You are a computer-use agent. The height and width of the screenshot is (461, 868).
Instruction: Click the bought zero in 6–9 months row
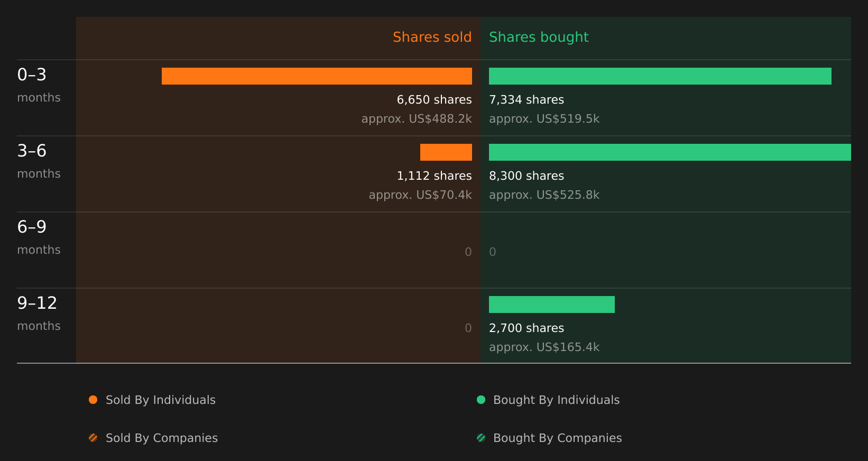tap(493, 252)
